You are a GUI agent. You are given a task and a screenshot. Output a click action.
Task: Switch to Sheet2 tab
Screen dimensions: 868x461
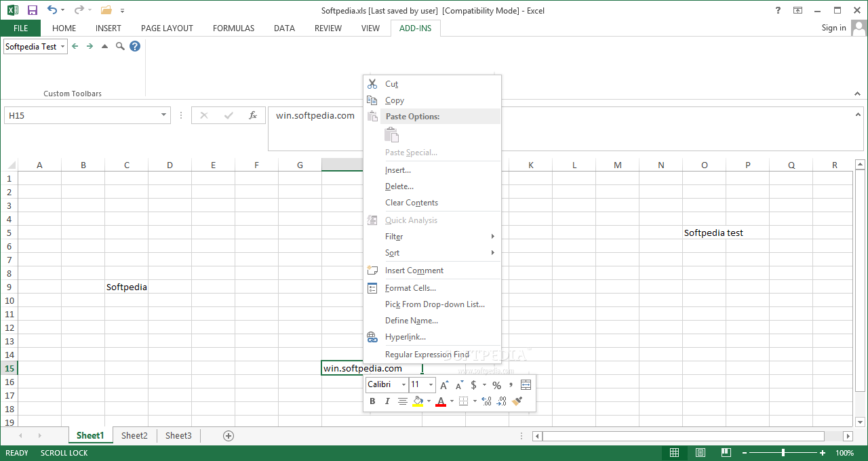[134, 436]
